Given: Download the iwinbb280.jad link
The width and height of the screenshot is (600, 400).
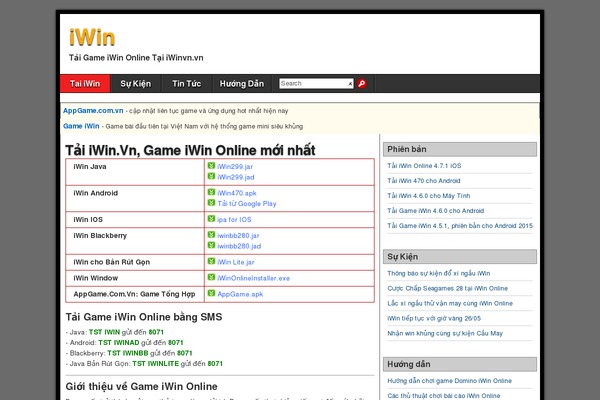Looking at the screenshot, I should pos(239,246).
